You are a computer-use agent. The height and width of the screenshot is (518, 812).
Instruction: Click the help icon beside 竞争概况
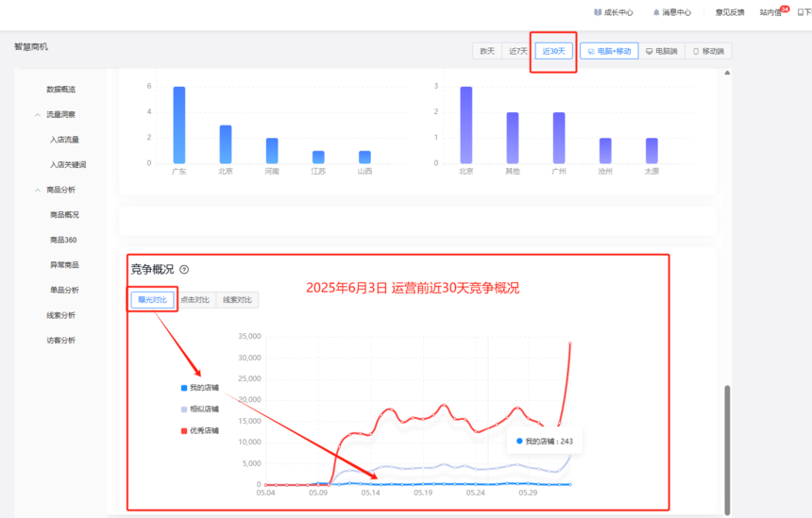coord(184,270)
